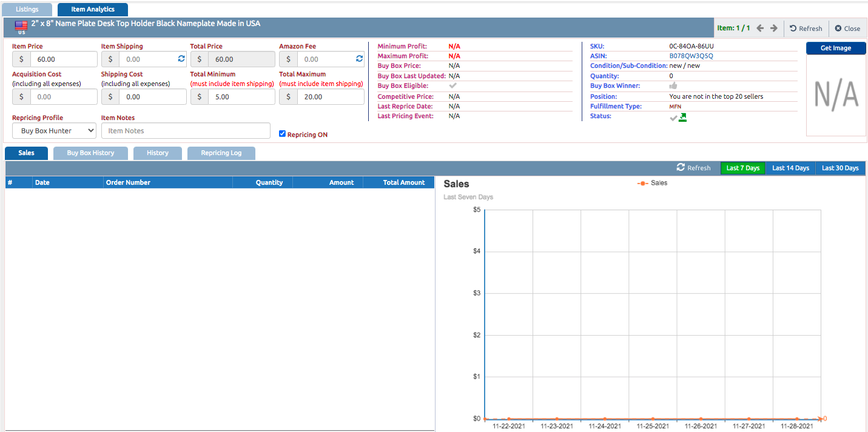Click the green icon in Status row
This screenshot has width=868, height=432.
[x=682, y=117]
